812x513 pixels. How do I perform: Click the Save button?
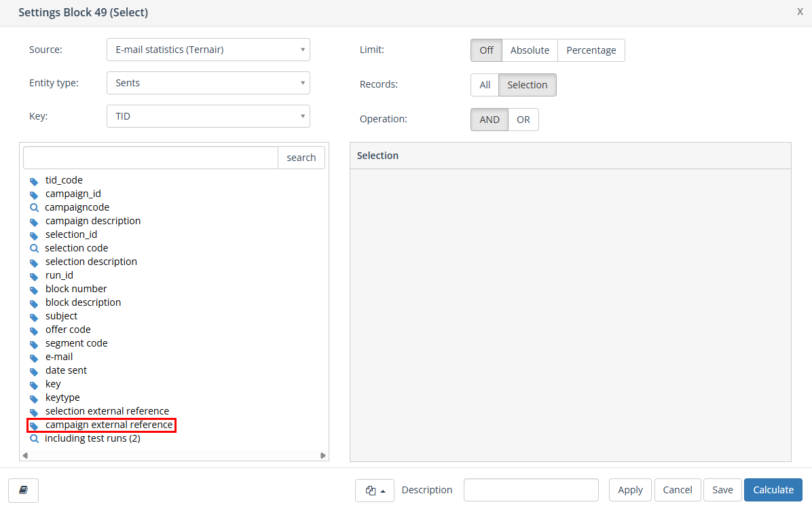point(722,490)
